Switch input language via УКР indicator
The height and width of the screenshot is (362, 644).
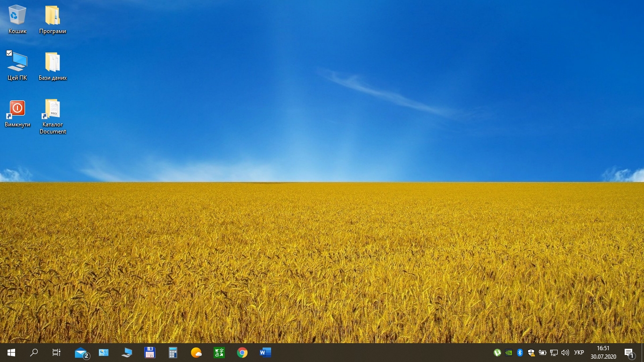[578, 353]
